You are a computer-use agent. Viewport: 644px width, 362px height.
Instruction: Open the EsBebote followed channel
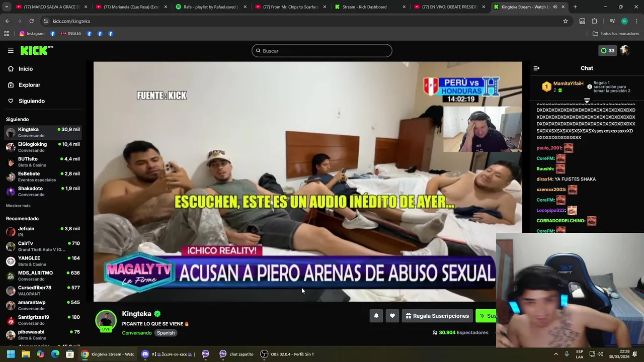click(42, 176)
